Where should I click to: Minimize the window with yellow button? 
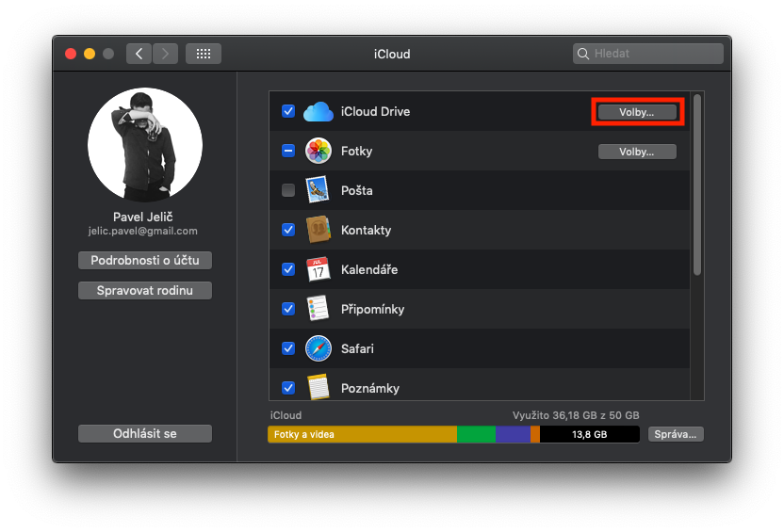[x=90, y=54]
